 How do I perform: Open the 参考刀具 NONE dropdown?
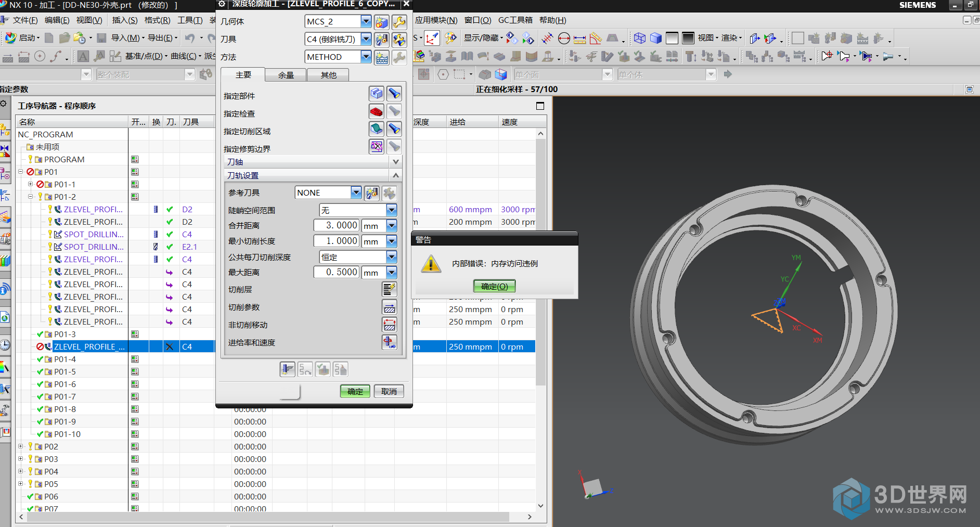point(356,192)
